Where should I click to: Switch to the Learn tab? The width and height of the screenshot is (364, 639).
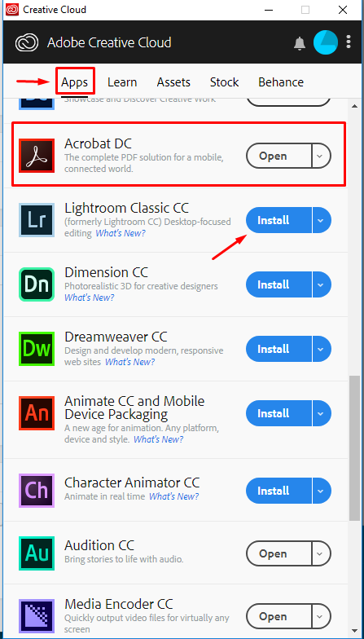[x=122, y=82]
